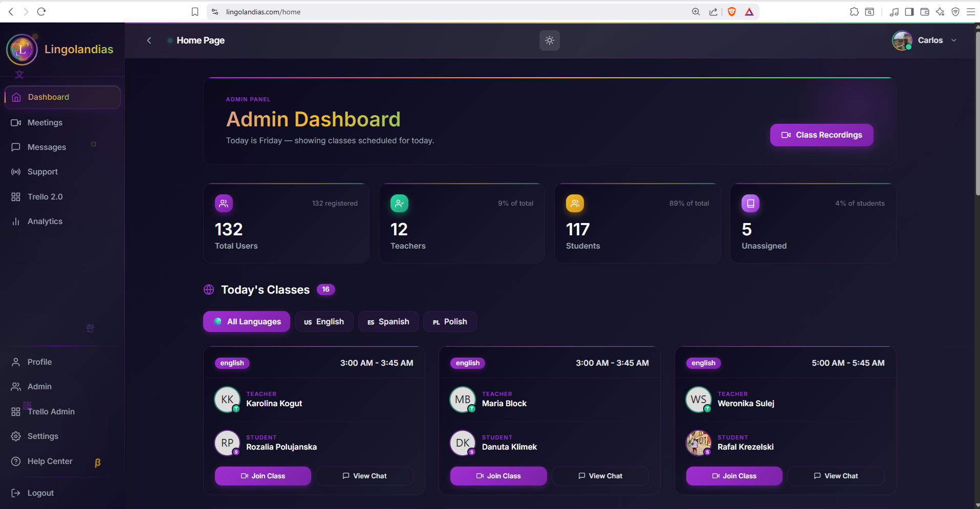Open the Messages sidebar item
Viewport: 980px width, 509px height.
[x=47, y=147]
